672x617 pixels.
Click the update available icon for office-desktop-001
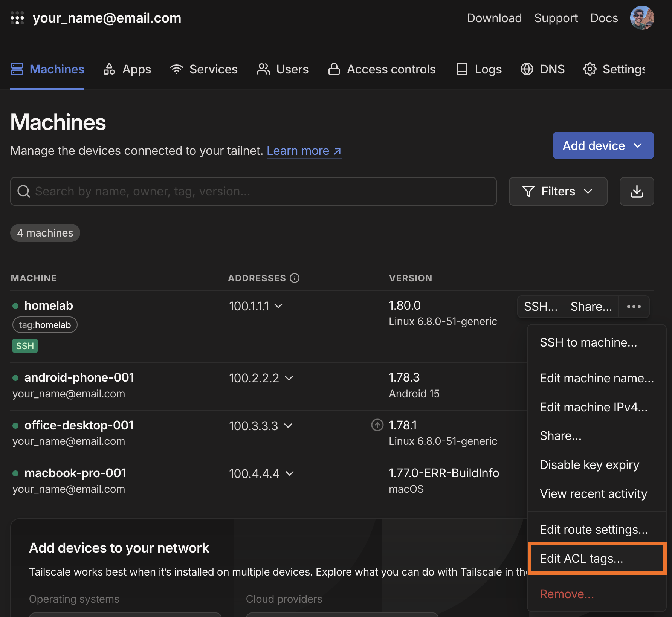(377, 425)
